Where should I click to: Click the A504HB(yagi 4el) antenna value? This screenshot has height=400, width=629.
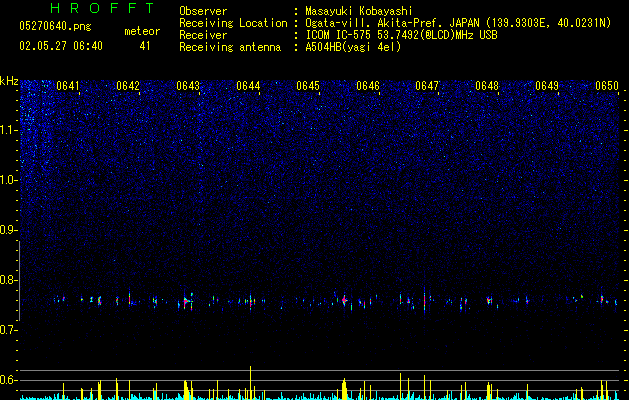[353, 47]
